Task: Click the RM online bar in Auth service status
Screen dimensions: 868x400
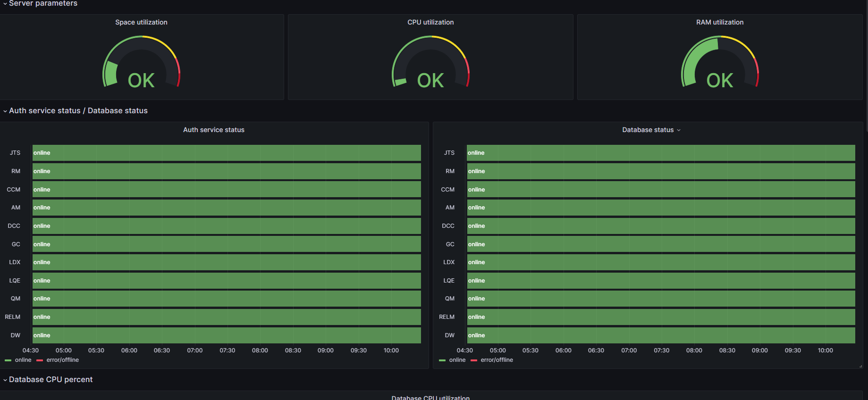Action: tap(227, 171)
